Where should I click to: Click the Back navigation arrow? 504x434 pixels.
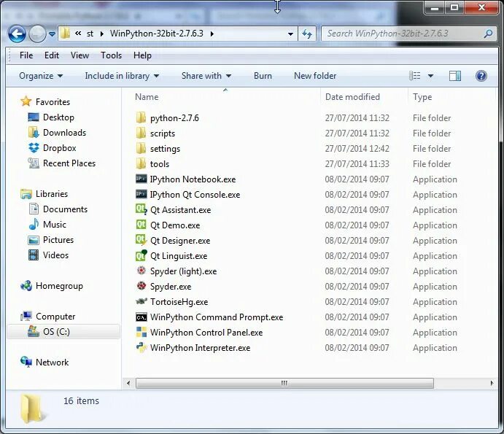(17, 34)
